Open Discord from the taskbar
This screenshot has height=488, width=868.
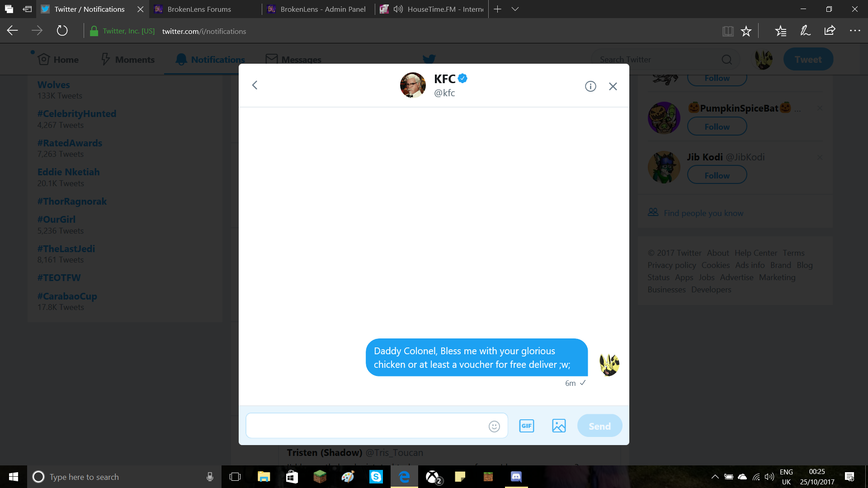tap(516, 477)
